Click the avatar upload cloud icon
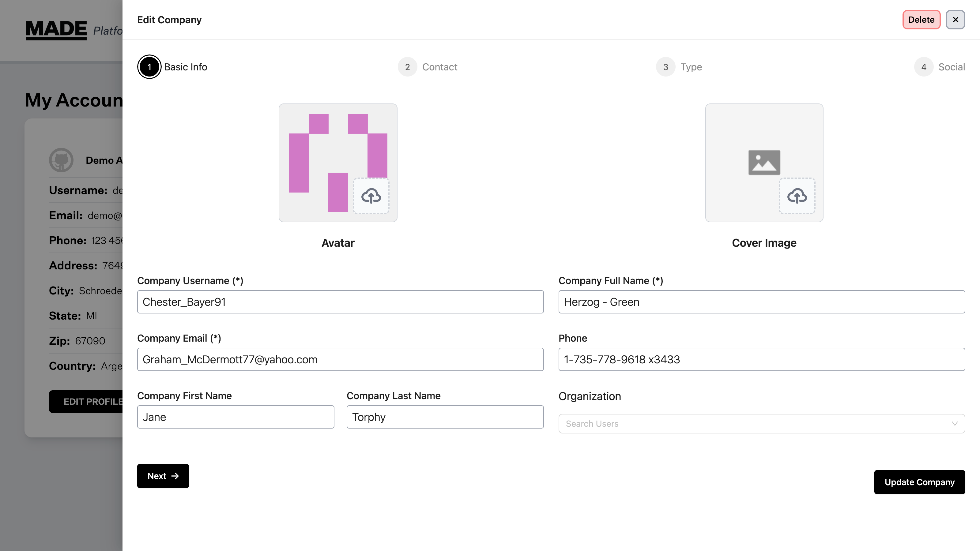This screenshot has height=551, width=980. tap(371, 196)
